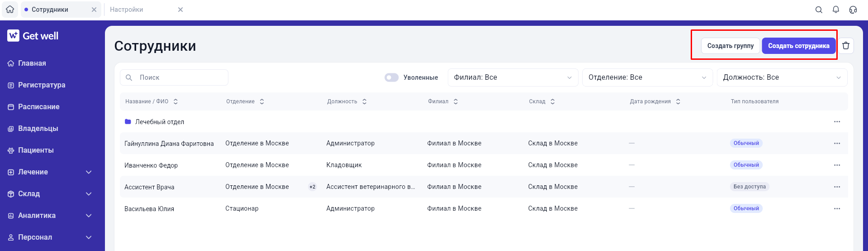
Task: Go to Регистратура in sidebar
Action: point(42,85)
